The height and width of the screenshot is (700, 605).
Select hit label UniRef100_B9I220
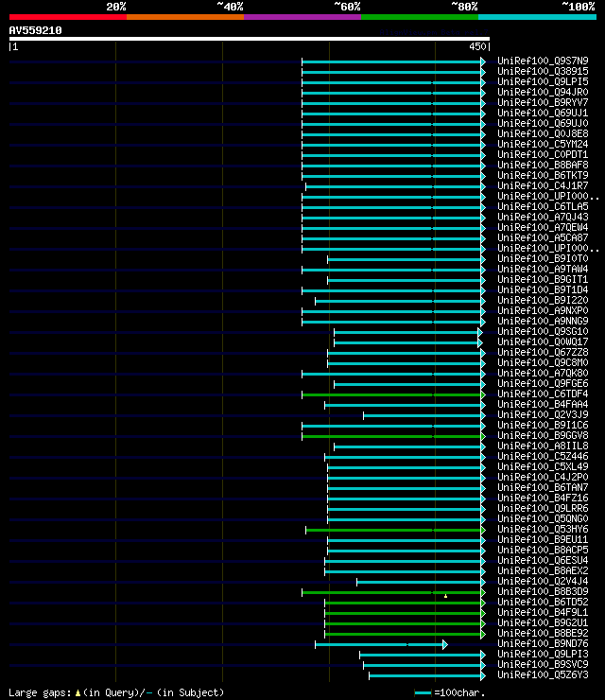(543, 300)
